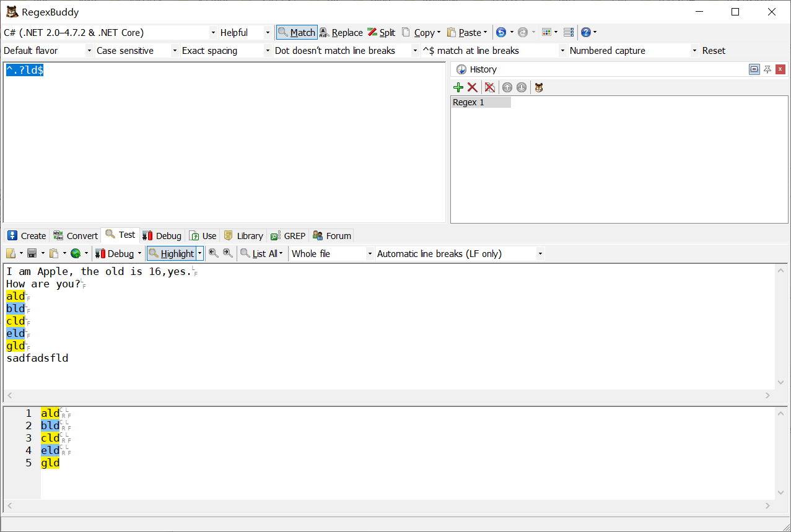Click the test panel clipboard paste icon
791x532 pixels.
[55, 253]
